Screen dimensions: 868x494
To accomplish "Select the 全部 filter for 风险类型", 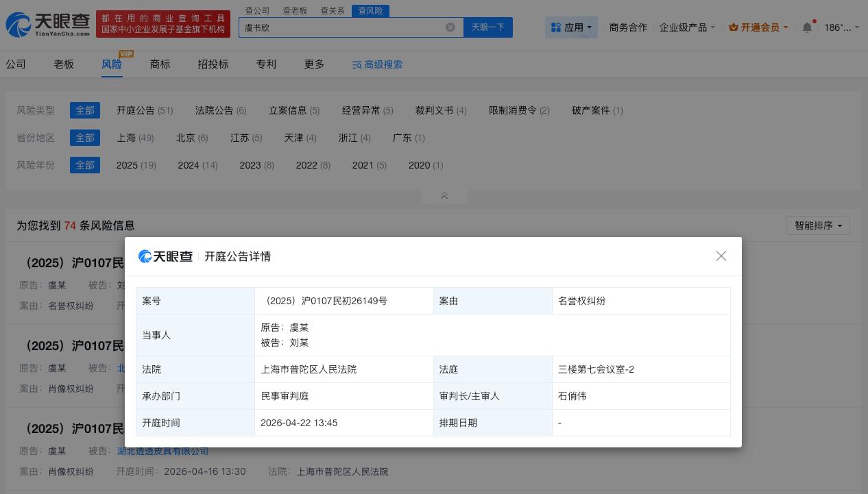I will tap(85, 110).
